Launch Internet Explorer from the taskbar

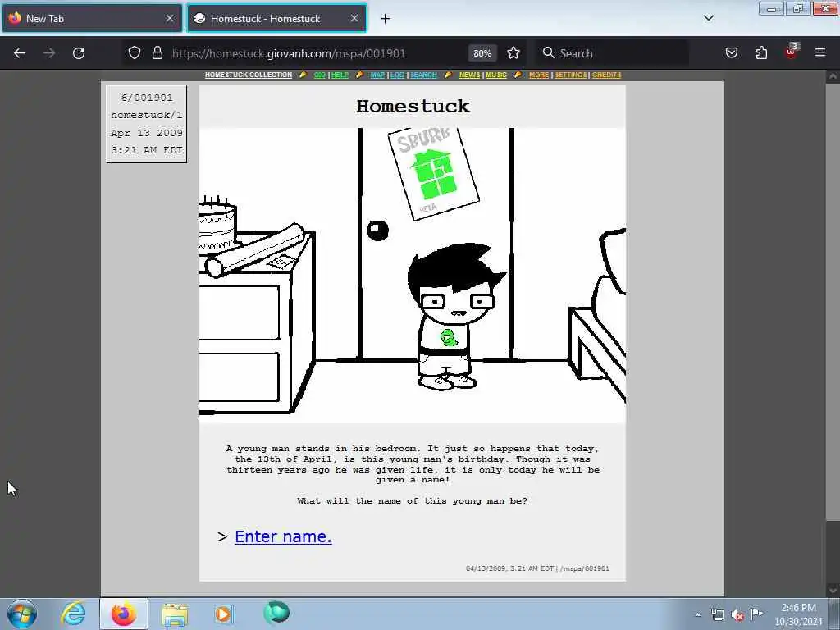(73, 614)
